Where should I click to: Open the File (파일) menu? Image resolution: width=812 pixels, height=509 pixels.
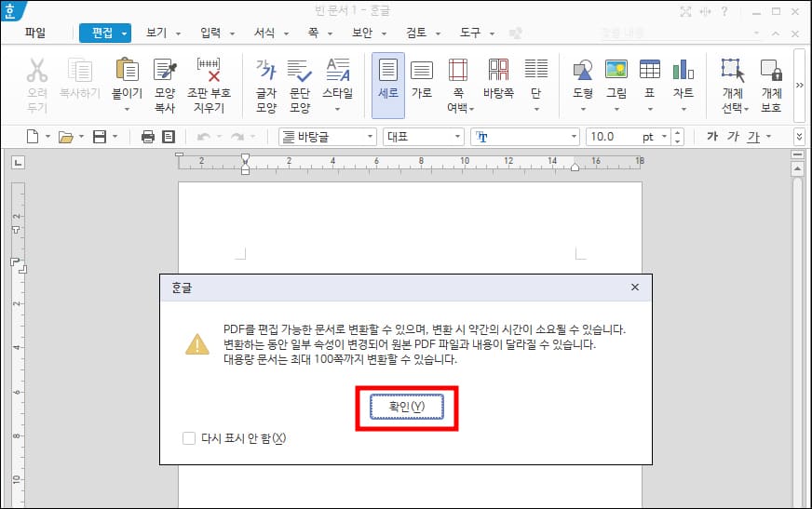click(x=35, y=33)
